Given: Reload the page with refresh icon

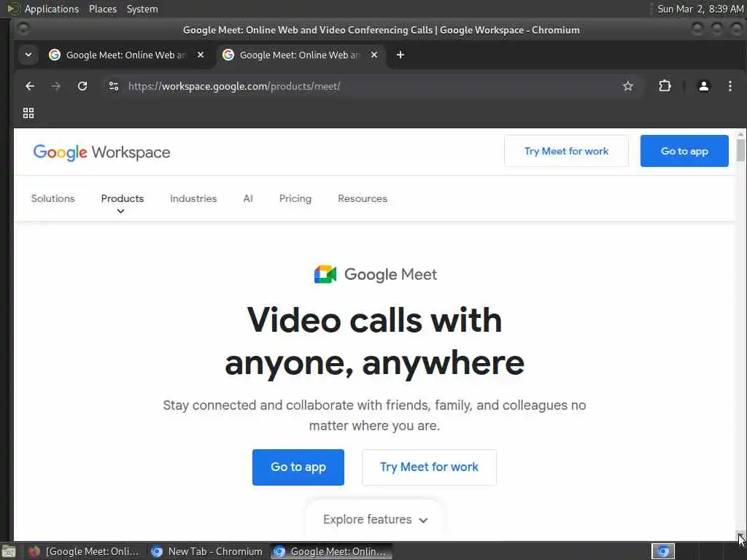Looking at the screenshot, I should pyautogui.click(x=82, y=86).
